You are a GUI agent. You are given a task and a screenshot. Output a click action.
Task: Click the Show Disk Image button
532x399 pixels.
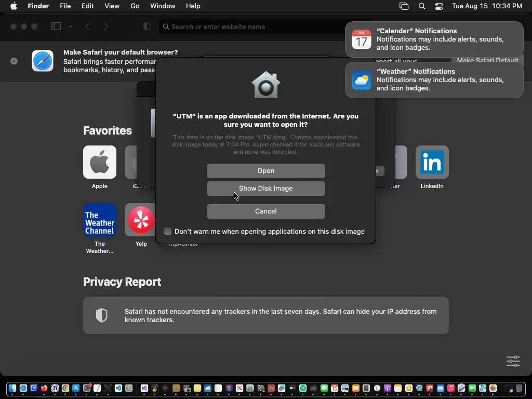pos(265,188)
